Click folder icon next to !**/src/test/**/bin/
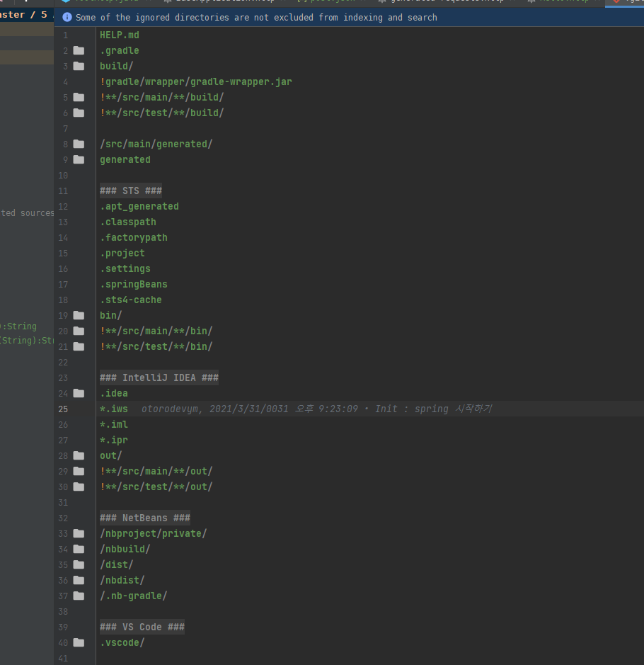This screenshot has height=665, width=644. pos(79,346)
